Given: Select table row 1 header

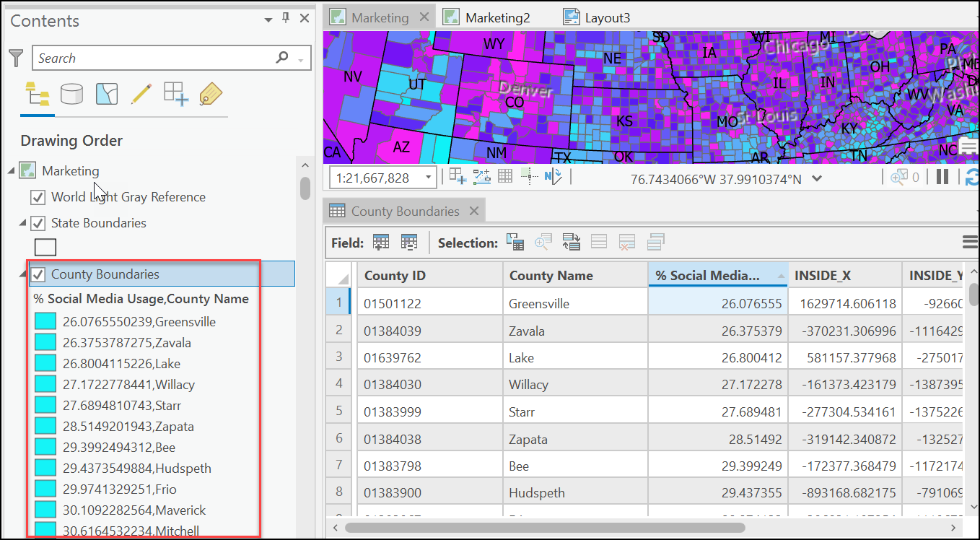Looking at the screenshot, I should (x=338, y=303).
